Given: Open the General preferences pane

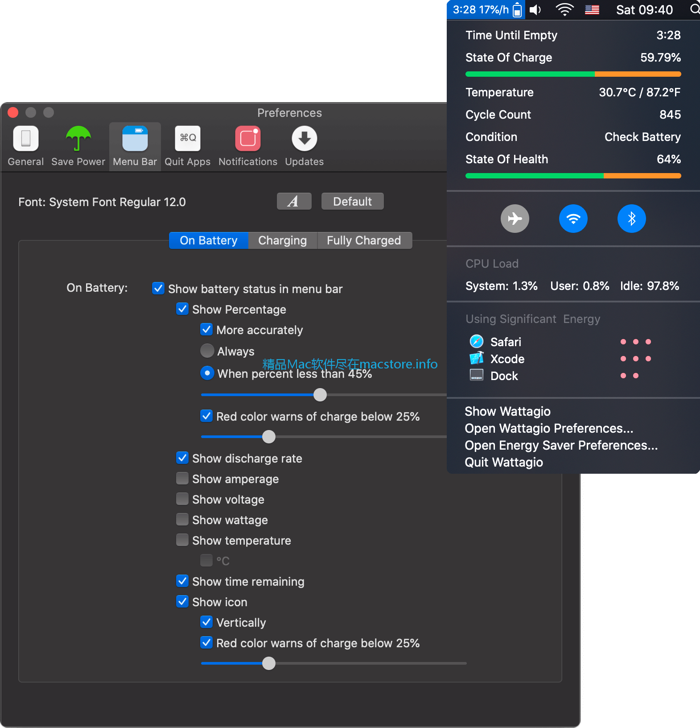Looking at the screenshot, I should [x=26, y=146].
